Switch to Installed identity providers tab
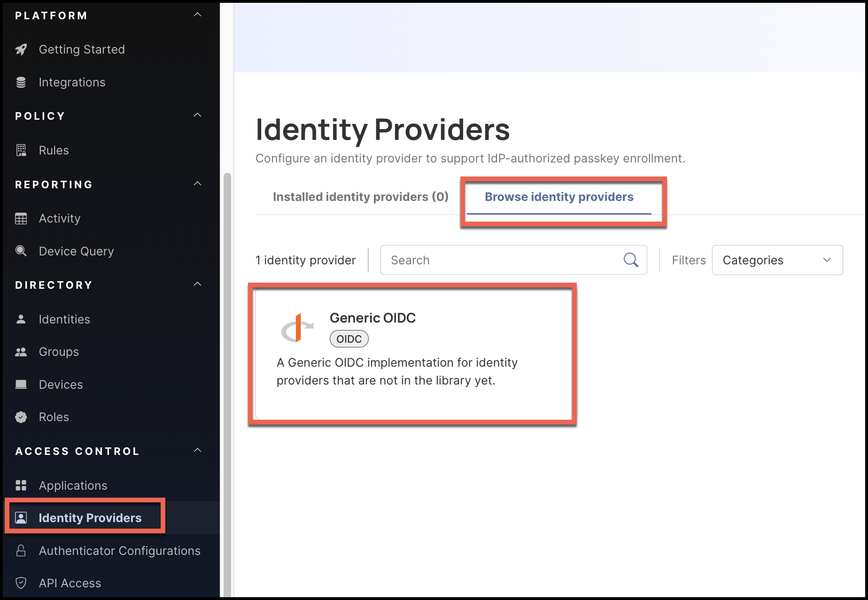Image resolution: width=868 pixels, height=600 pixels. (360, 197)
